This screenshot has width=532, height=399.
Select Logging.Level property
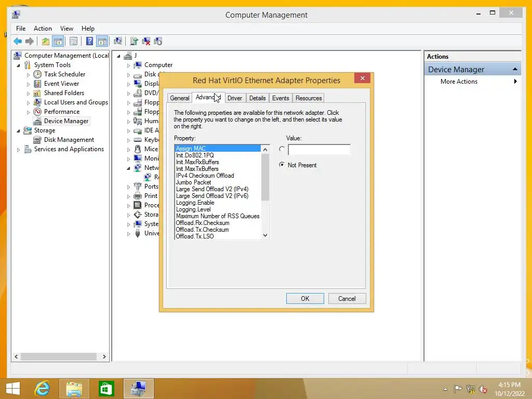click(x=193, y=210)
